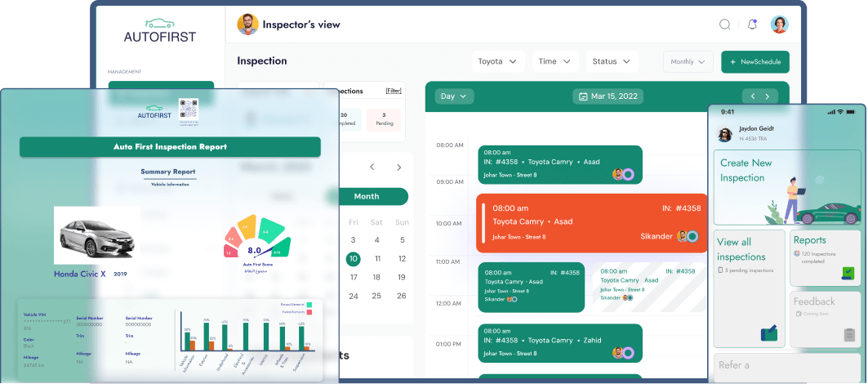Image resolution: width=868 pixels, height=384 pixels.
Task: Select date 5 in the calendar
Action: pos(402,240)
